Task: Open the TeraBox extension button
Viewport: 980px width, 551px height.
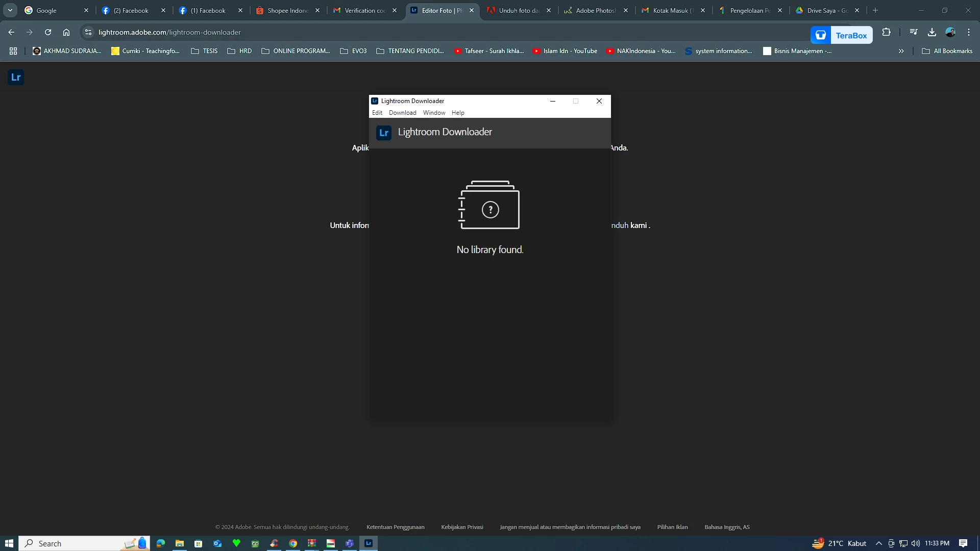Action: (x=841, y=35)
